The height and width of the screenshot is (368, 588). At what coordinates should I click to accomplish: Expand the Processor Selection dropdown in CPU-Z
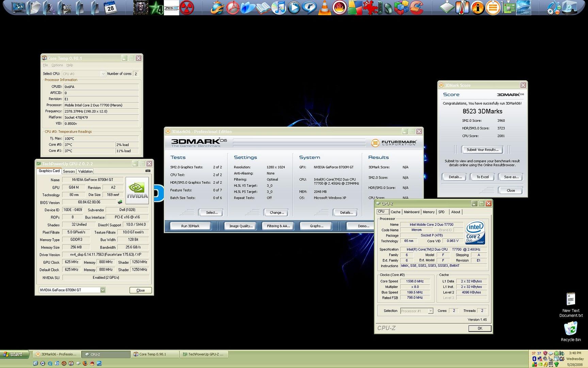(x=430, y=311)
